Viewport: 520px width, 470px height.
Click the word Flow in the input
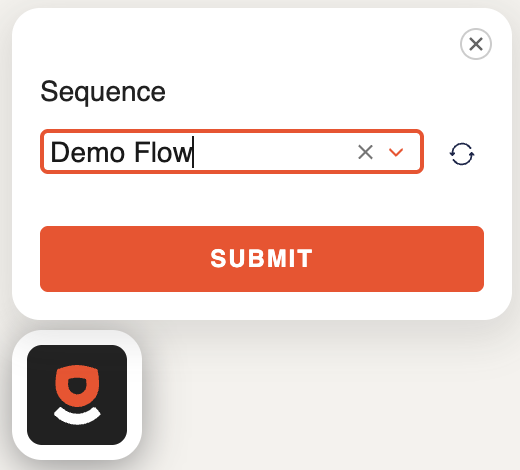click(163, 152)
